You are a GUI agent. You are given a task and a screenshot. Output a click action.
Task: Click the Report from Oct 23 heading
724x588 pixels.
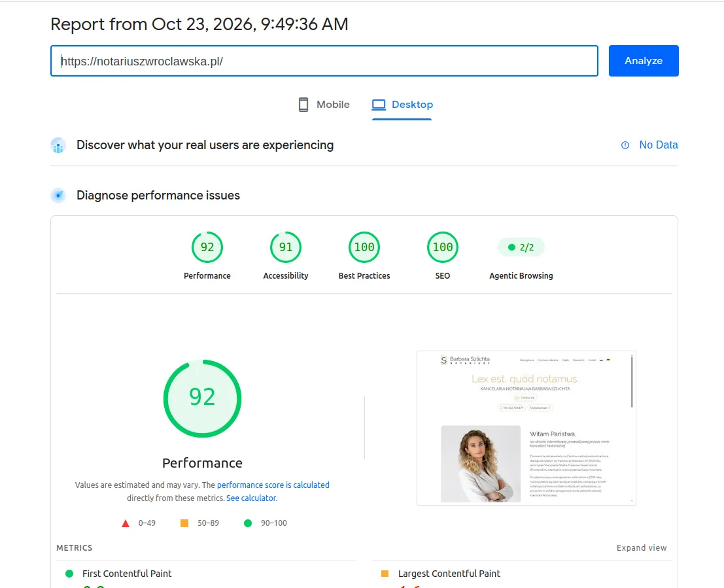[x=199, y=24]
